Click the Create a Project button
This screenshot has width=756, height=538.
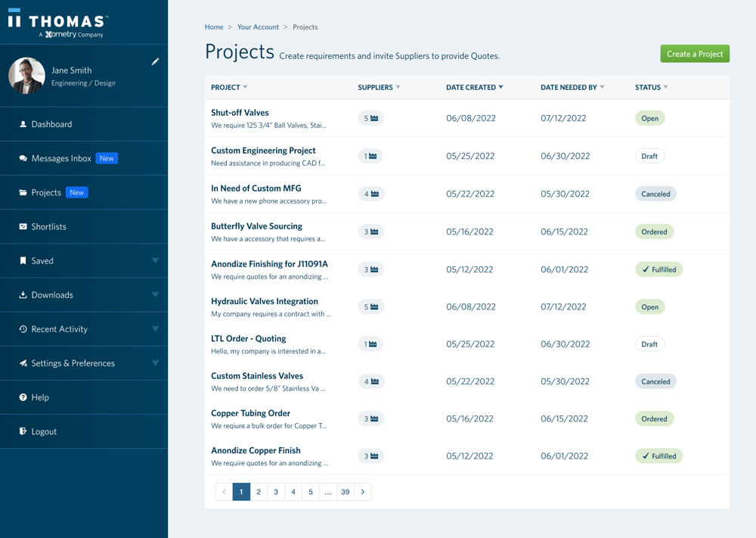tap(694, 54)
